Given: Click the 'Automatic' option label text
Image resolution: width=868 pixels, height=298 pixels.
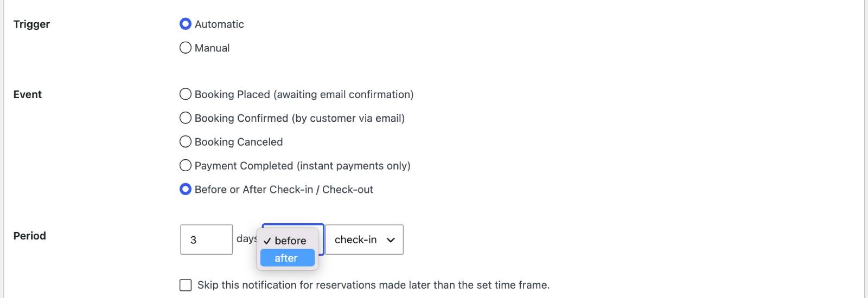Looking at the screenshot, I should [219, 24].
